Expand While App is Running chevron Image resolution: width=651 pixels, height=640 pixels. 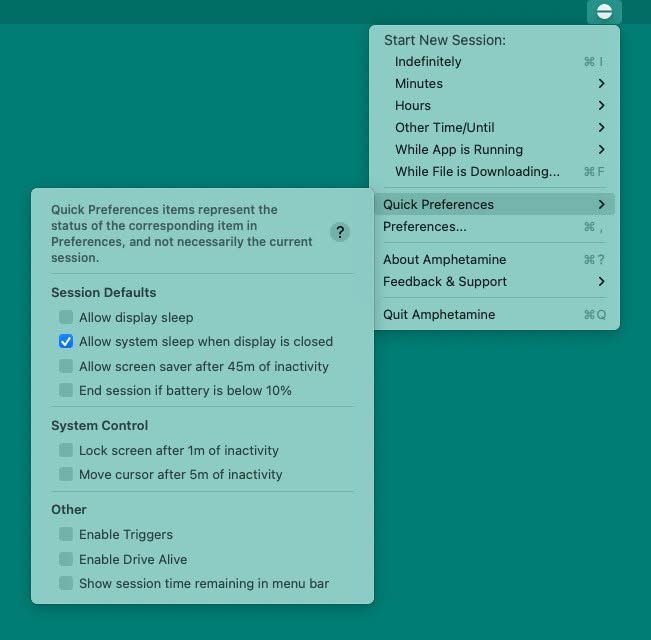[x=601, y=149]
